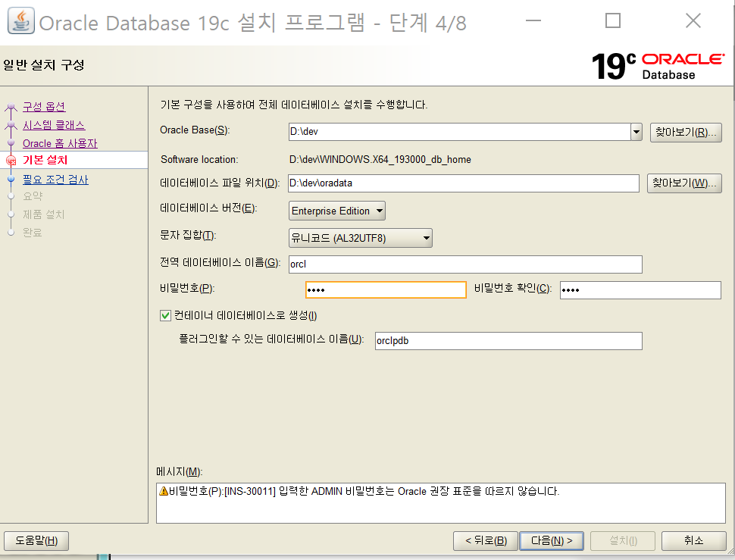The image size is (735, 560).
Task: Click the 다음(N) > next button
Action: click(x=552, y=541)
